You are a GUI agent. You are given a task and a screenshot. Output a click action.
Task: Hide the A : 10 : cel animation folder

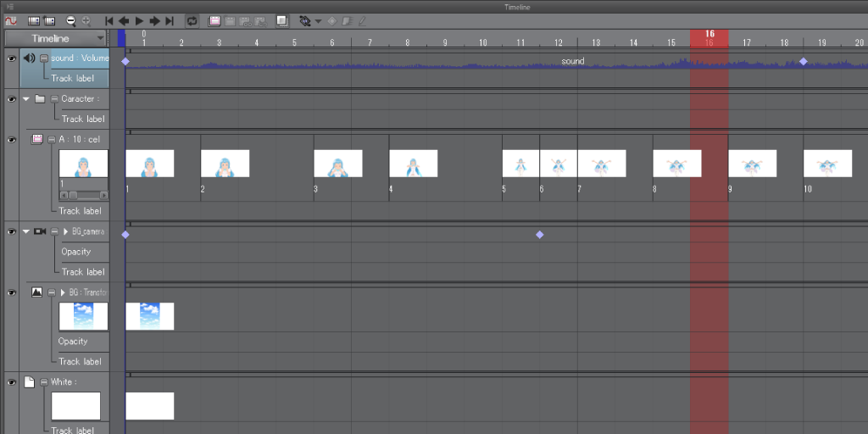[12, 140]
